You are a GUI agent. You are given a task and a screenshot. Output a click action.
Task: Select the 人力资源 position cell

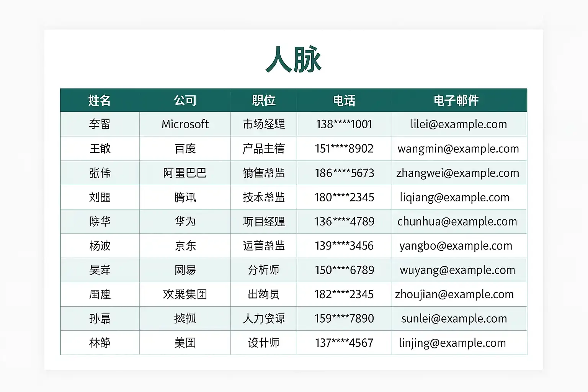pos(263,318)
